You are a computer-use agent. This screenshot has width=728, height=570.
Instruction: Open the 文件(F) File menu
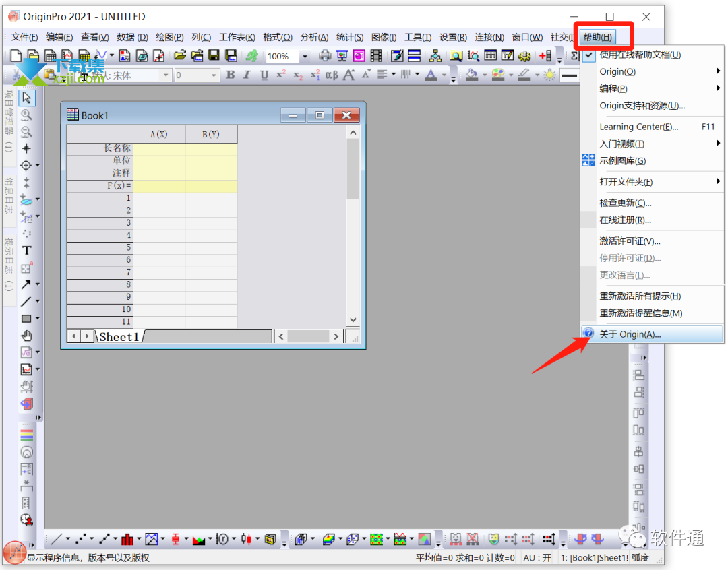[x=24, y=37]
